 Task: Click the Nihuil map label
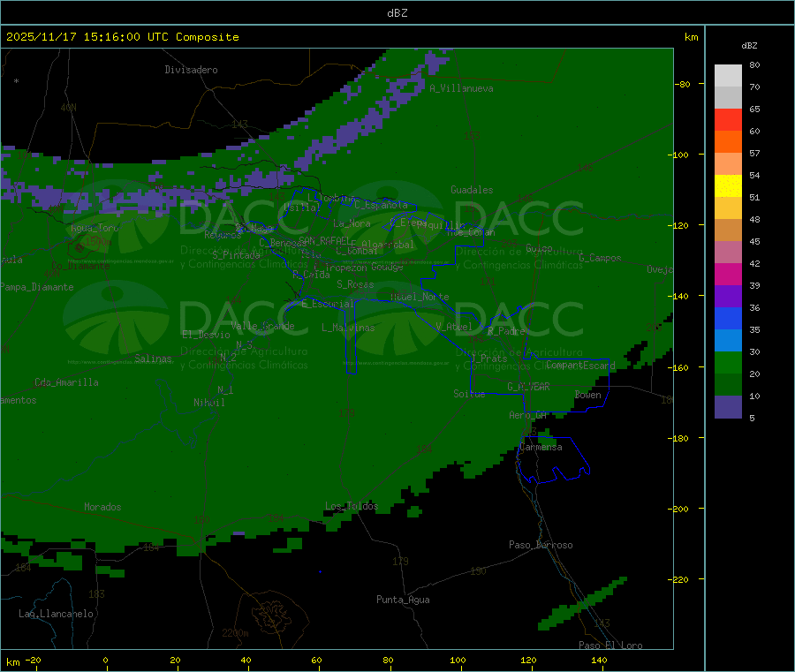click(209, 403)
